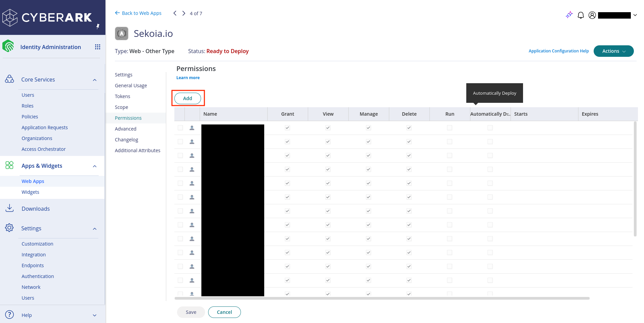The height and width of the screenshot is (323, 644).
Task: Open the user account dropdown arrow
Action: point(635,15)
